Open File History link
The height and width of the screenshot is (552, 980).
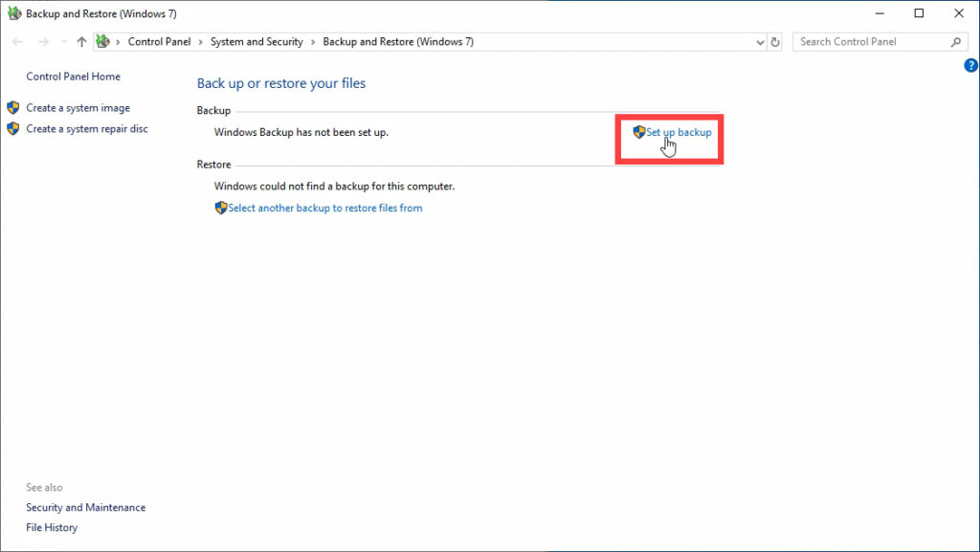52,528
